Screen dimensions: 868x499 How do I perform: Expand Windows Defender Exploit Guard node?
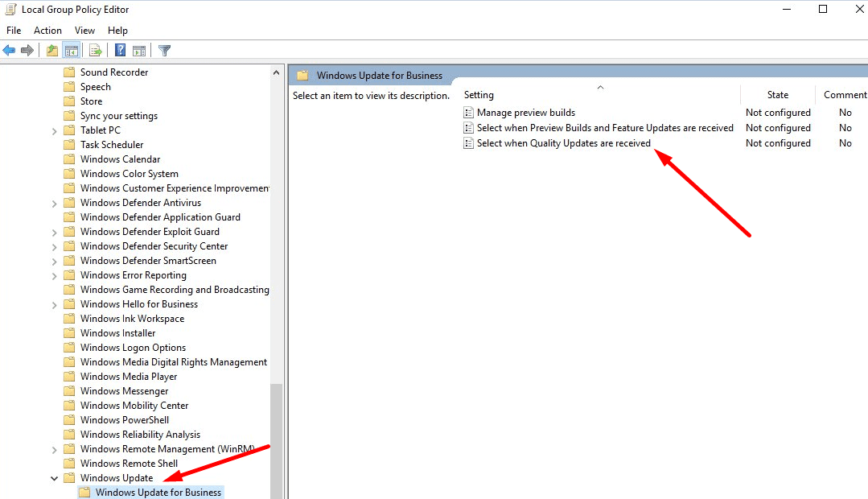tap(54, 233)
